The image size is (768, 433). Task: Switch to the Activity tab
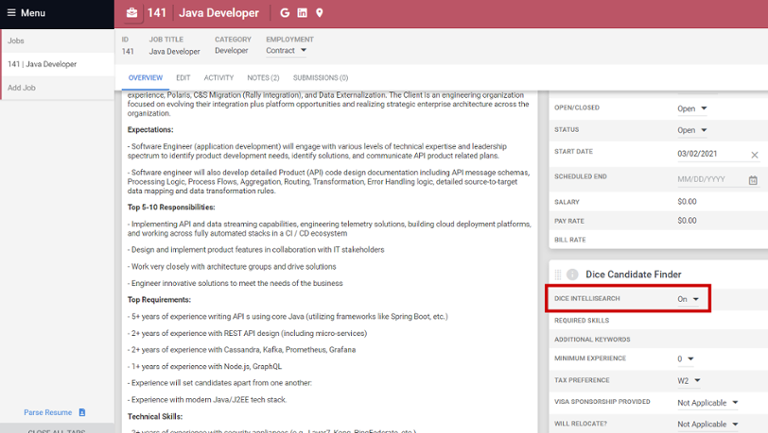pos(218,78)
